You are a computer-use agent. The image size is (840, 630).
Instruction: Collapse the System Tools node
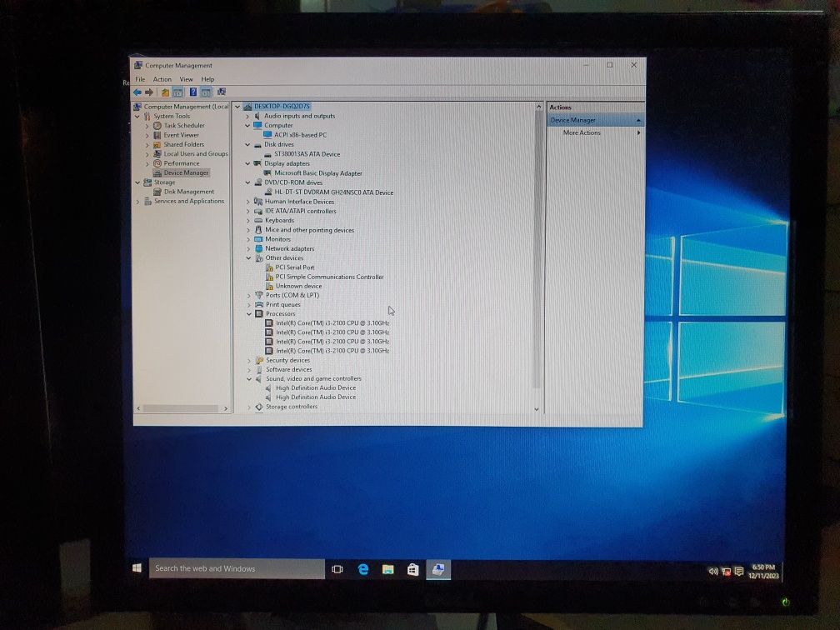click(137, 117)
